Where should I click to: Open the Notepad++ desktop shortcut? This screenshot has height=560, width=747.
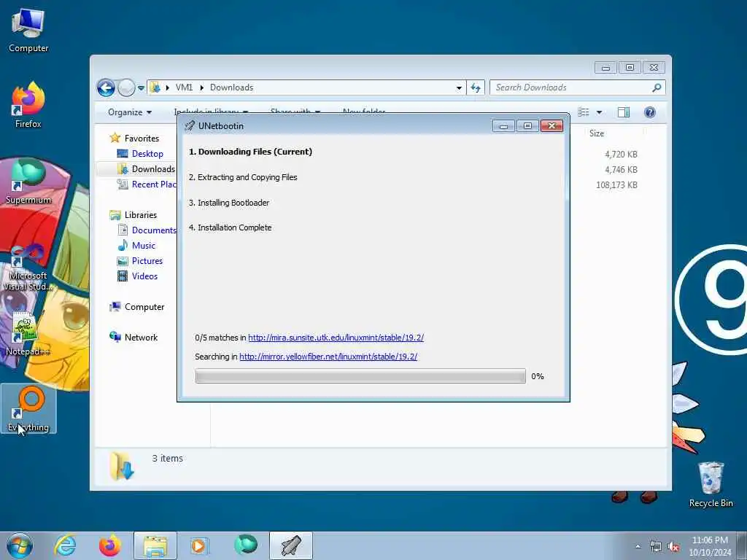click(x=28, y=333)
